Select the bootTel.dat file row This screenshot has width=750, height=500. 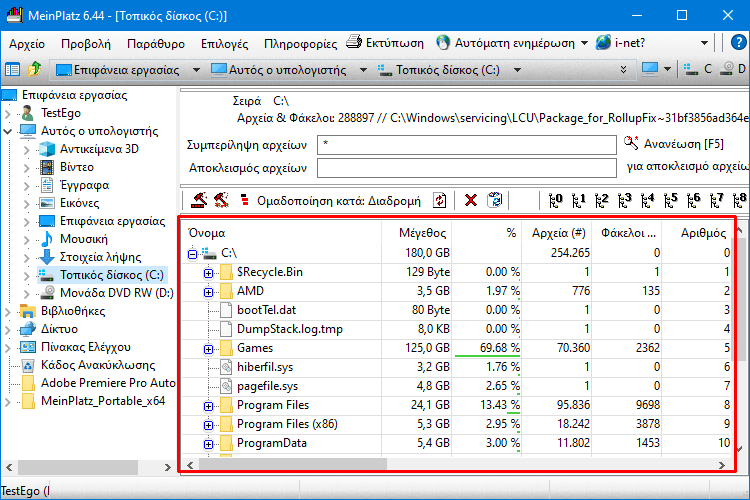457,310
